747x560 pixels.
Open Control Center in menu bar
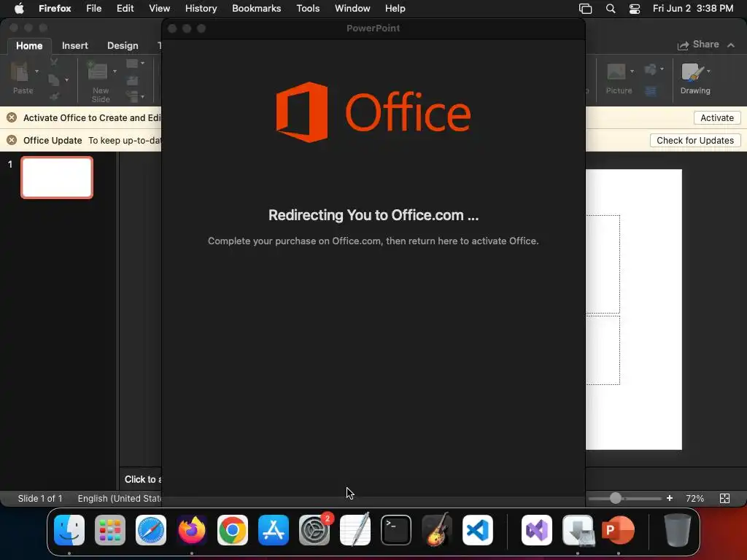pos(634,9)
